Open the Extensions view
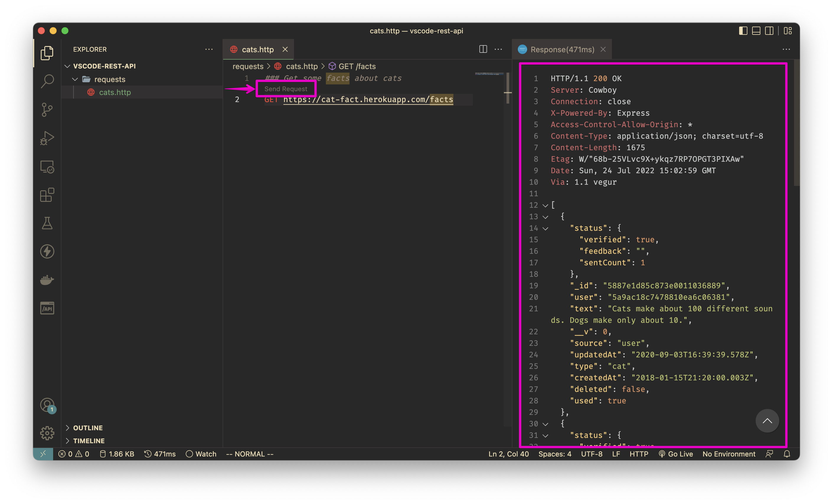833x504 pixels. (47, 195)
